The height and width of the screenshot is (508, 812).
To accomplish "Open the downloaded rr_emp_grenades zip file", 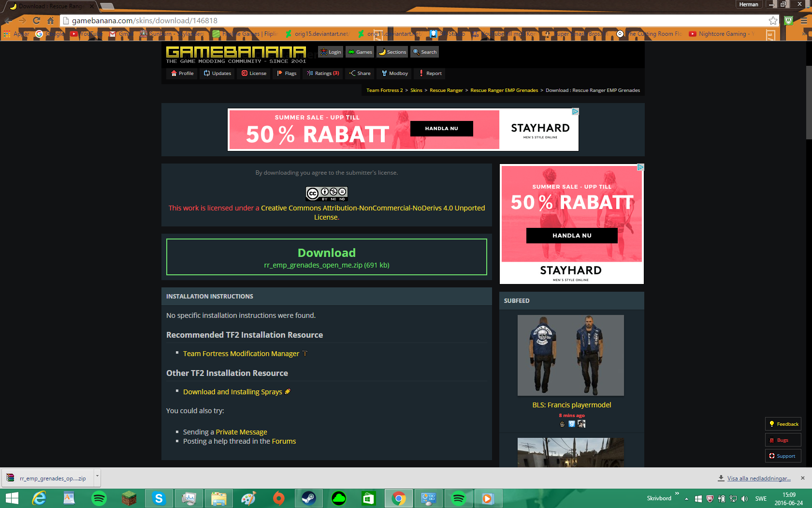I will point(47,478).
